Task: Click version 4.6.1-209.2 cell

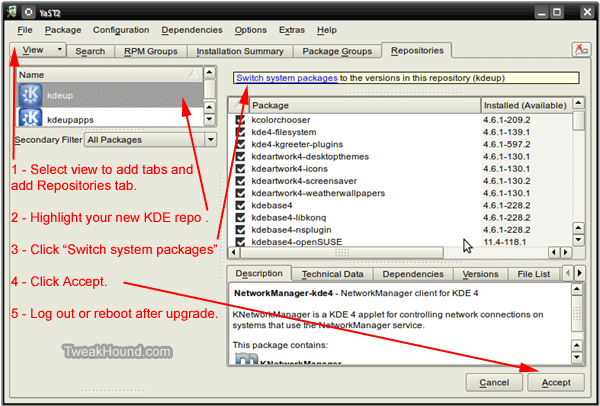Action: pos(506,120)
